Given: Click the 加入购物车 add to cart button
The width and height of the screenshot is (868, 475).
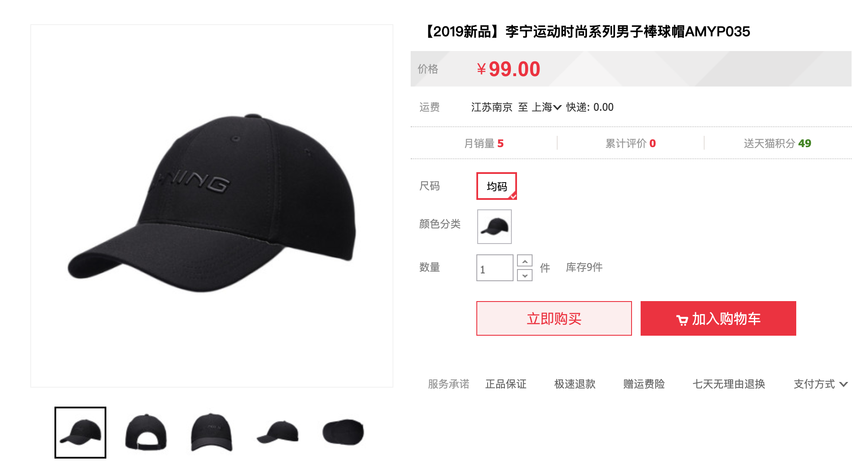Looking at the screenshot, I should [x=718, y=318].
